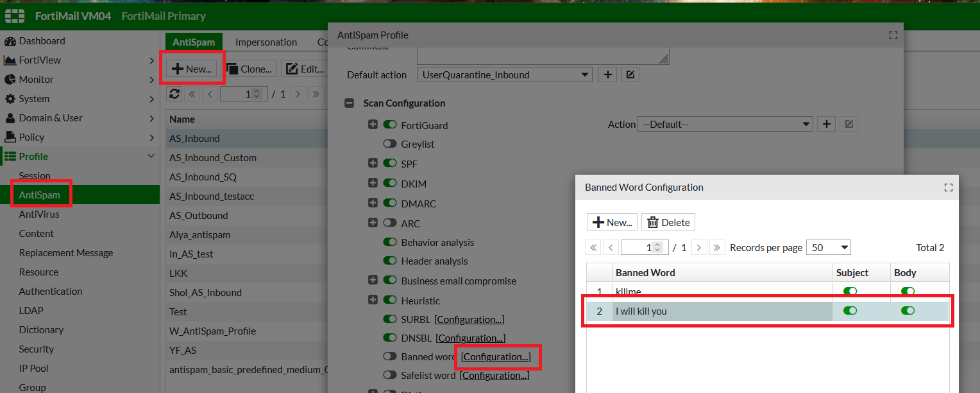
Task: Click New in Banned Word Configuration
Action: [x=612, y=222]
